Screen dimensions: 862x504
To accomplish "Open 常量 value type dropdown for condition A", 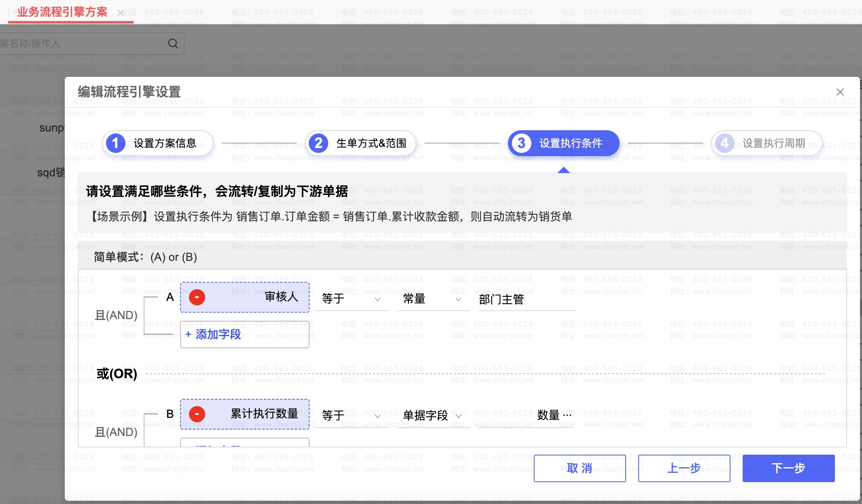I will (x=433, y=299).
